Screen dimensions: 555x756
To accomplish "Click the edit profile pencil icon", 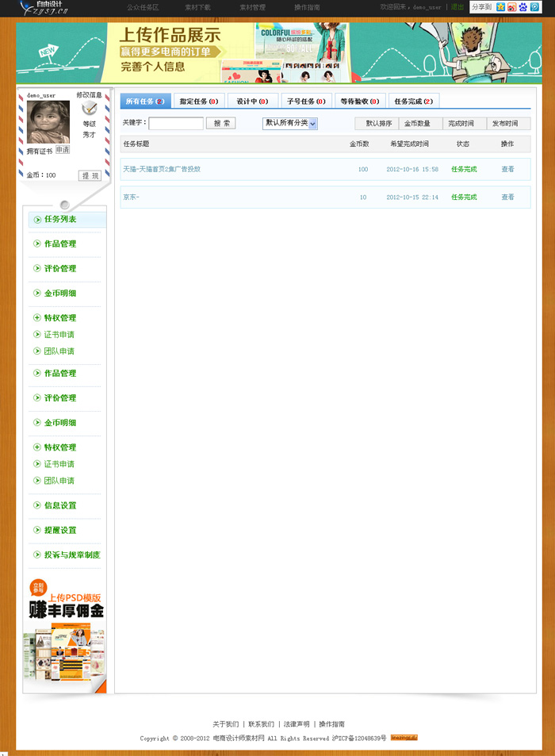I will tap(90, 108).
